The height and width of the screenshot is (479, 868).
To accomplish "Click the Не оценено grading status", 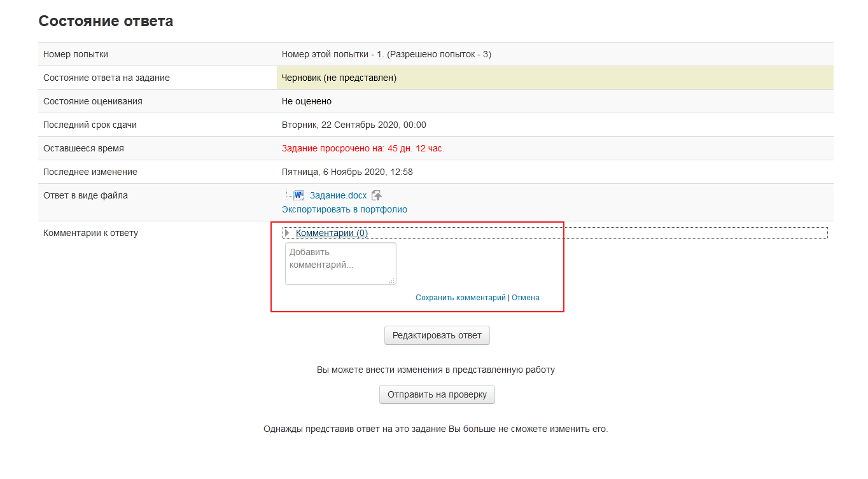I will 306,101.
